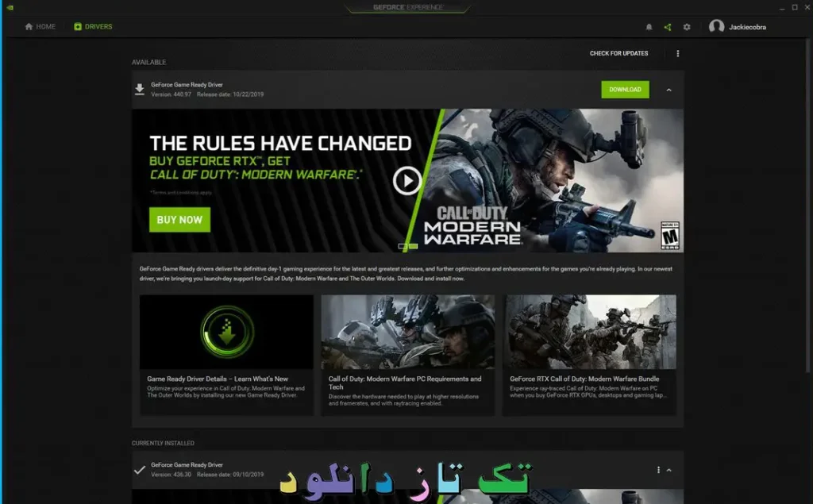Click the download arrow icon for version 440.97
Image resolution: width=813 pixels, height=504 pixels.
tap(140, 89)
